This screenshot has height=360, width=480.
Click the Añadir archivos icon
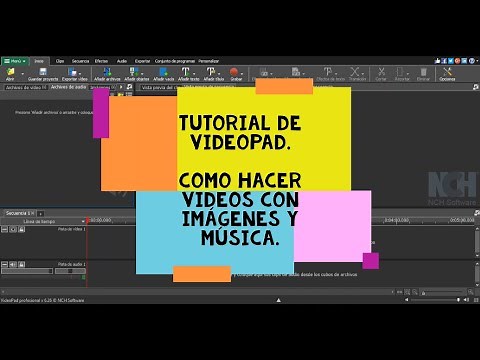point(107,72)
